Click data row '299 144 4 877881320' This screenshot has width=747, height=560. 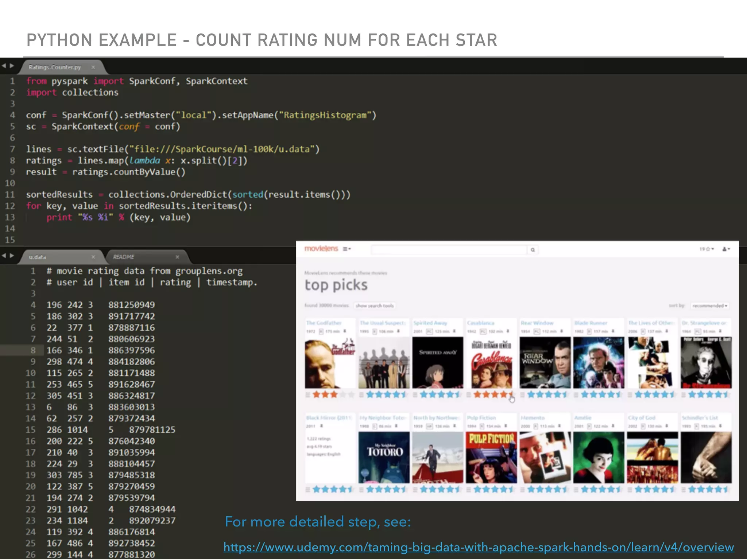point(101,555)
